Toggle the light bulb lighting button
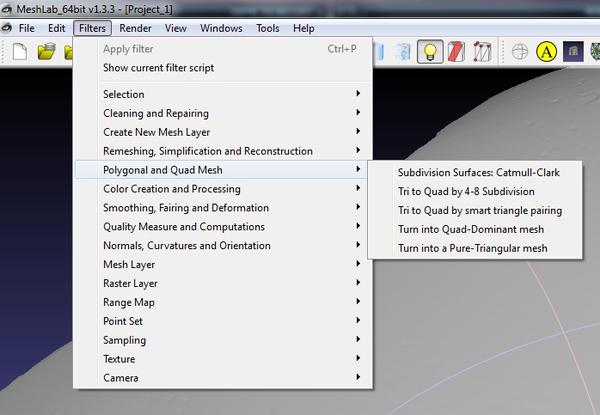 point(430,51)
